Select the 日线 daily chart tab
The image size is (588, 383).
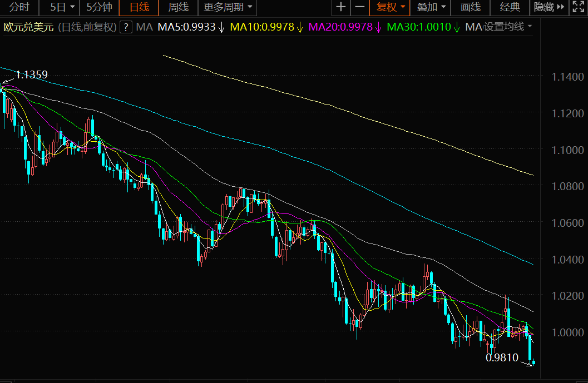click(x=139, y=7)
